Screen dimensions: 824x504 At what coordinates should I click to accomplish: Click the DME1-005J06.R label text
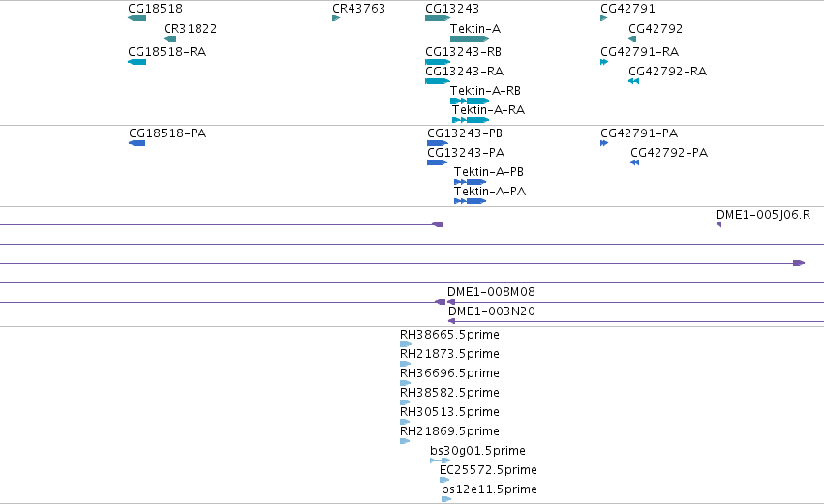point(764,215)
